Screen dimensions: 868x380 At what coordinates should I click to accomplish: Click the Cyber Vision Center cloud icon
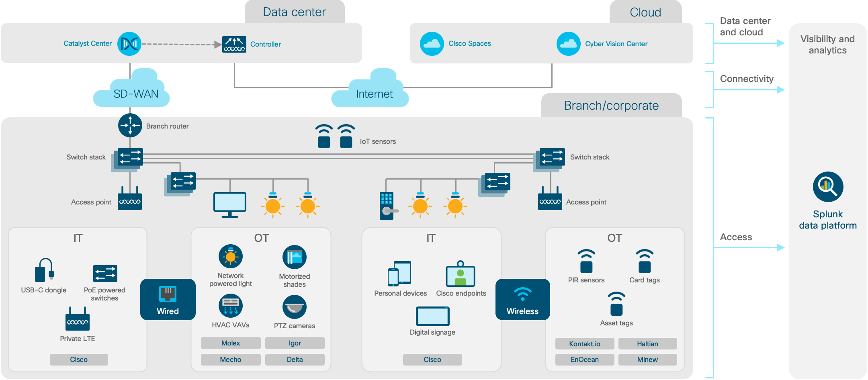coord(569,44)
